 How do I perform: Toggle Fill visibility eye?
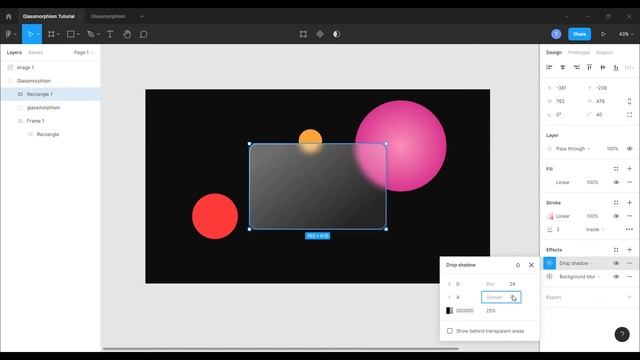click(x=616, y=182)
